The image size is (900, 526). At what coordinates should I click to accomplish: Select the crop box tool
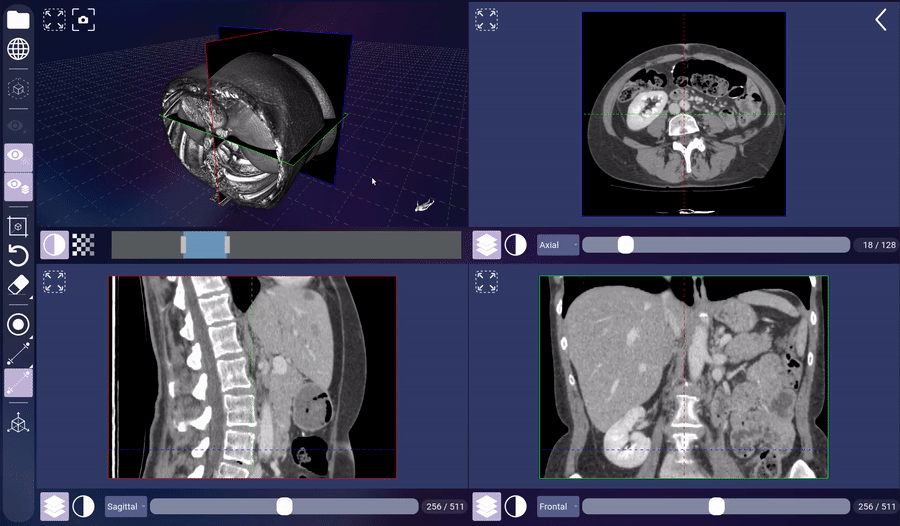pyautogui.click(x=18, y=227)
